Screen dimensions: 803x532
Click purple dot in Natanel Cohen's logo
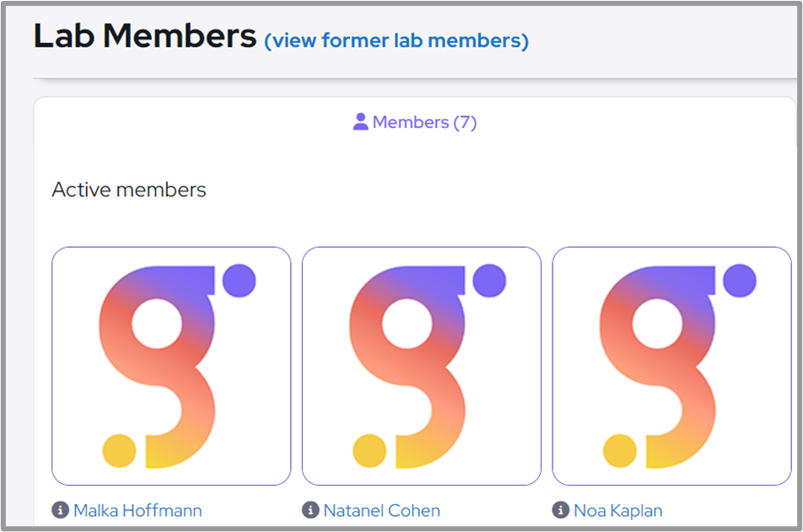tap(489, 280)
